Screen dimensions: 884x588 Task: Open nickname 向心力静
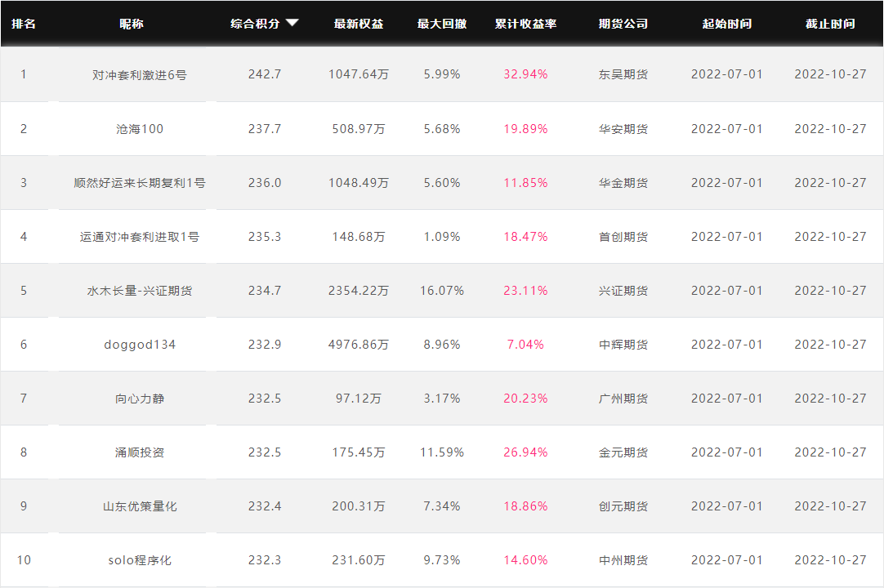tap(139, 399)
